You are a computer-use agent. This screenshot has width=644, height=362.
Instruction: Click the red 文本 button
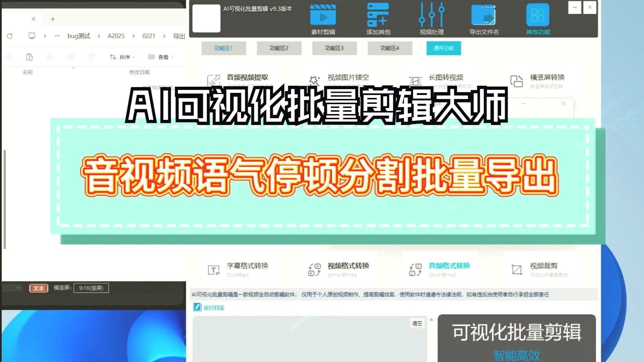(x=39, y=288)
